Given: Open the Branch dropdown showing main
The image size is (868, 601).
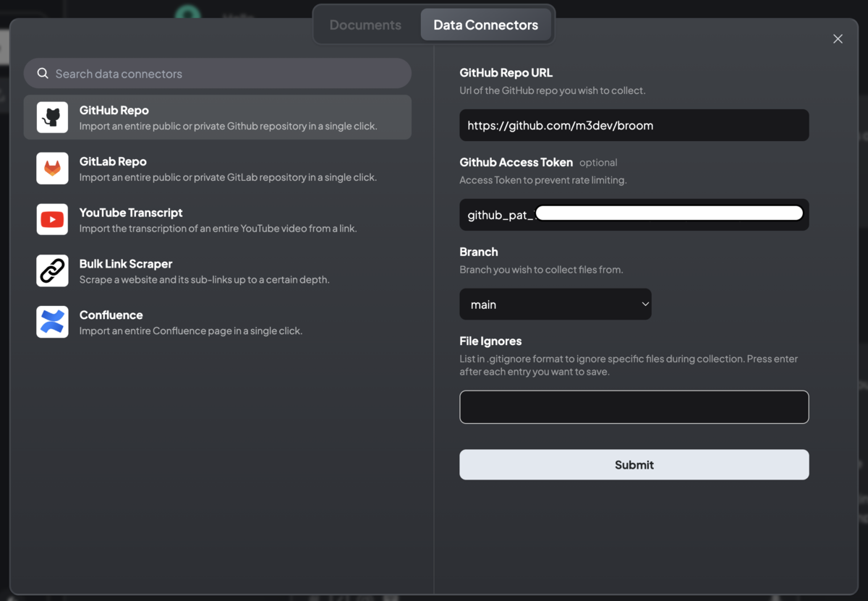Looking at the screenshot, I should click(556, 304).
